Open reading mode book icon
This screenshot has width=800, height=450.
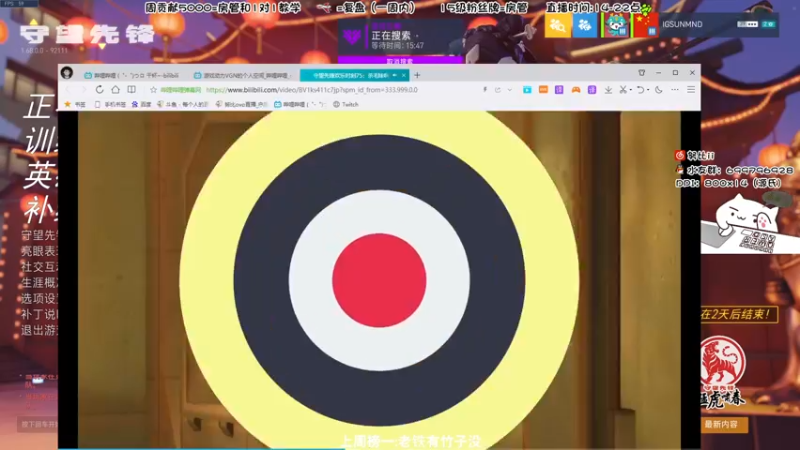pyautogui.click(x=131, y=90)
